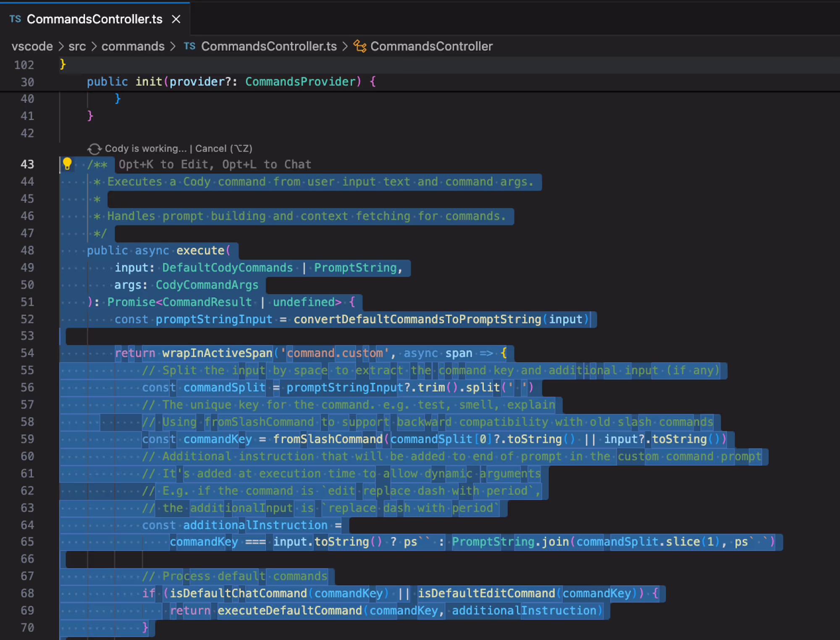Open the commands breadcrumb segment

point(133,46)
